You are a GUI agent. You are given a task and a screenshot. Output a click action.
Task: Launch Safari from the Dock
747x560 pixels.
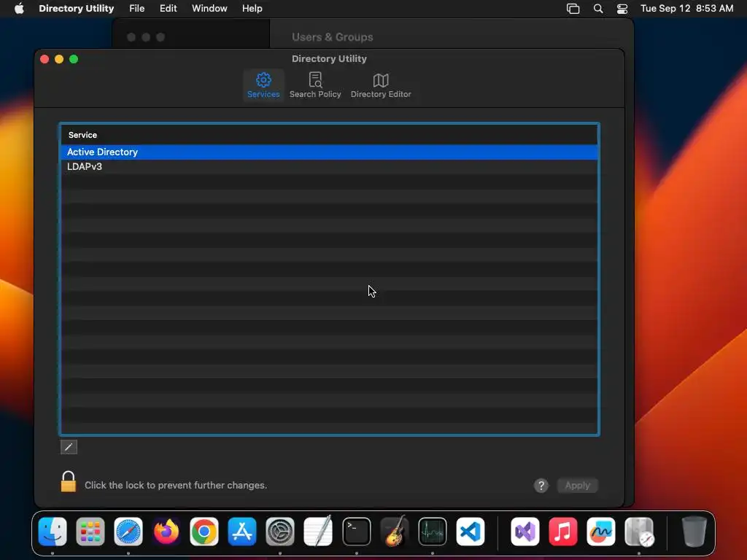pos(128,531)
